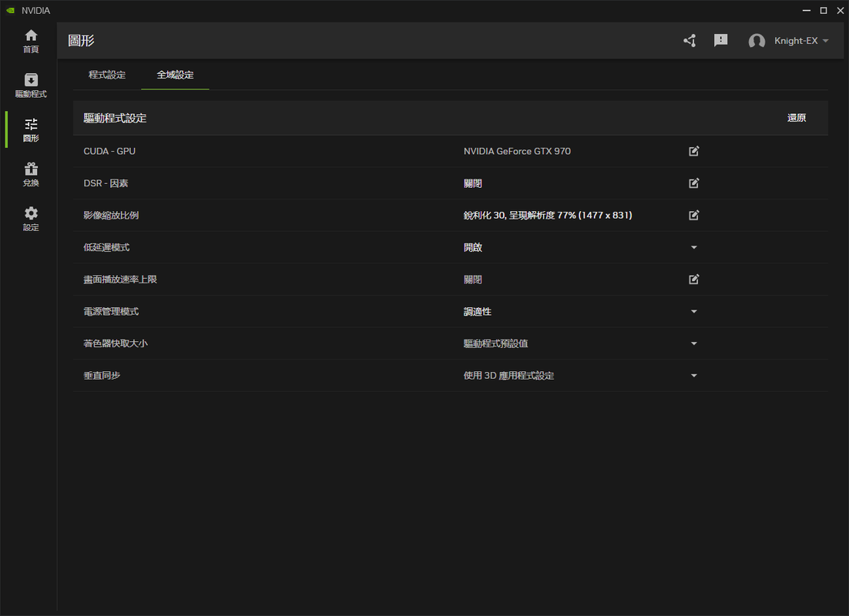Click the 還原 restore button

797,118
